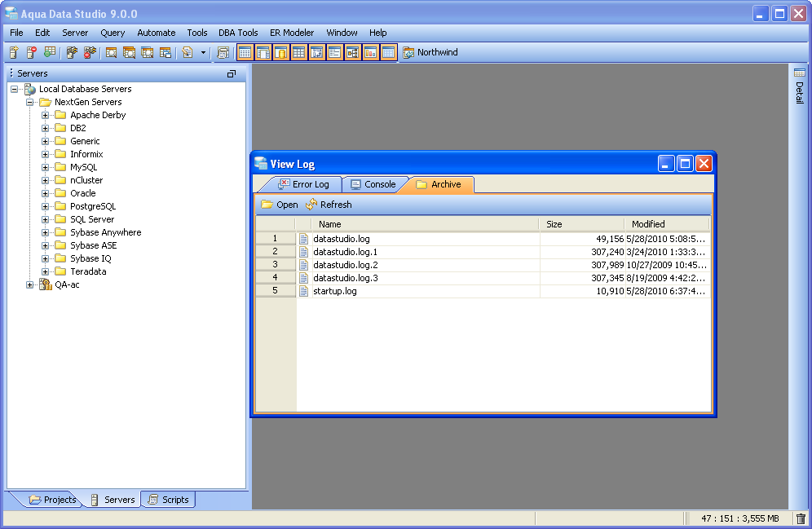Click the calculator-style icon in the toolbar
This screenshot has width=812, height=529.
click(223, 52)
